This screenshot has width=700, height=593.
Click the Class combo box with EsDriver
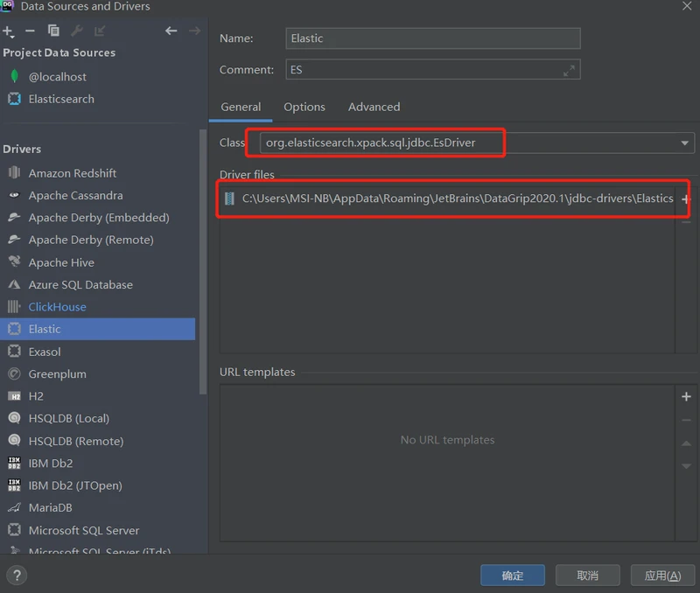pyautogui.click(x=477, y=143)
